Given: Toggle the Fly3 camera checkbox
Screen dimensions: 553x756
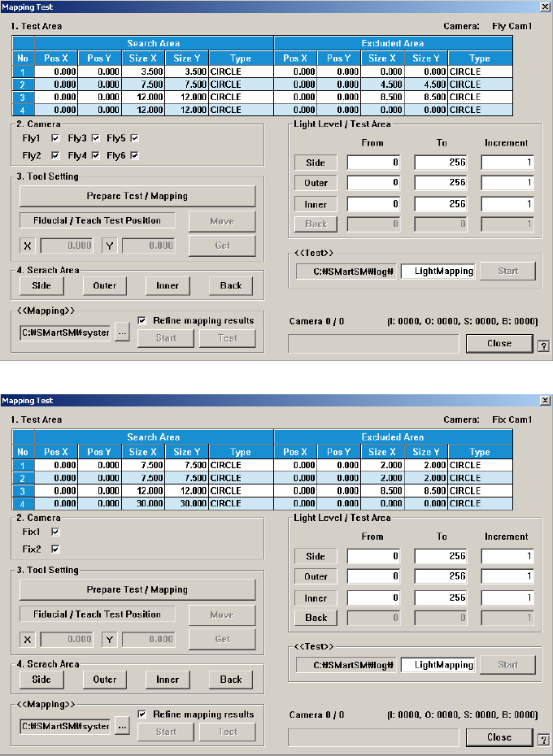Looking at the screenshot, I should click(96, 137).
